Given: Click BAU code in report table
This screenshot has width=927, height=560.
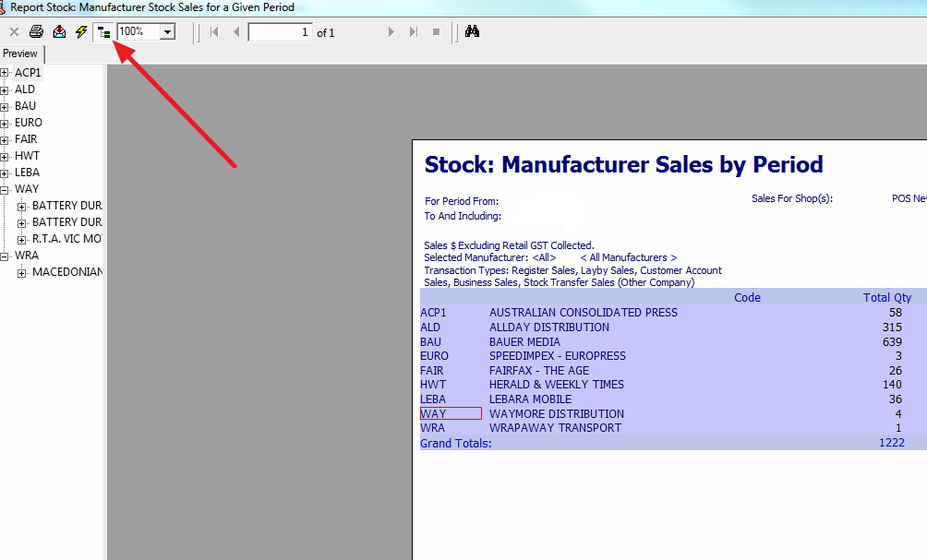Looking at the screenshot, I should [x=431, y=342].
